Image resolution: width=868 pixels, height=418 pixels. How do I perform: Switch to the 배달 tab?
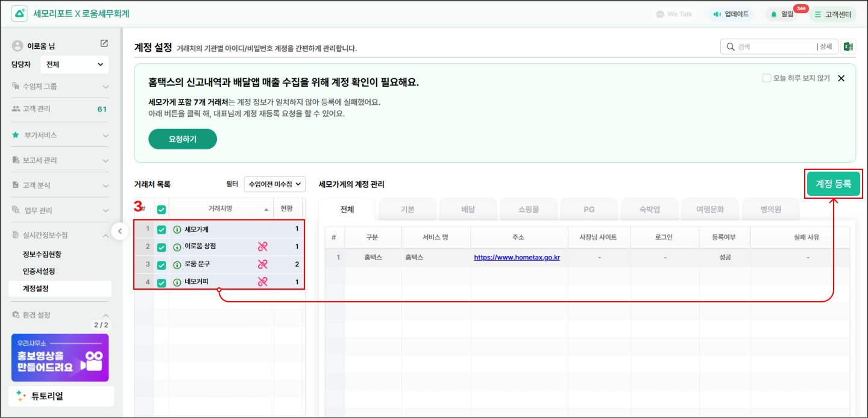[x=468, y=210]
